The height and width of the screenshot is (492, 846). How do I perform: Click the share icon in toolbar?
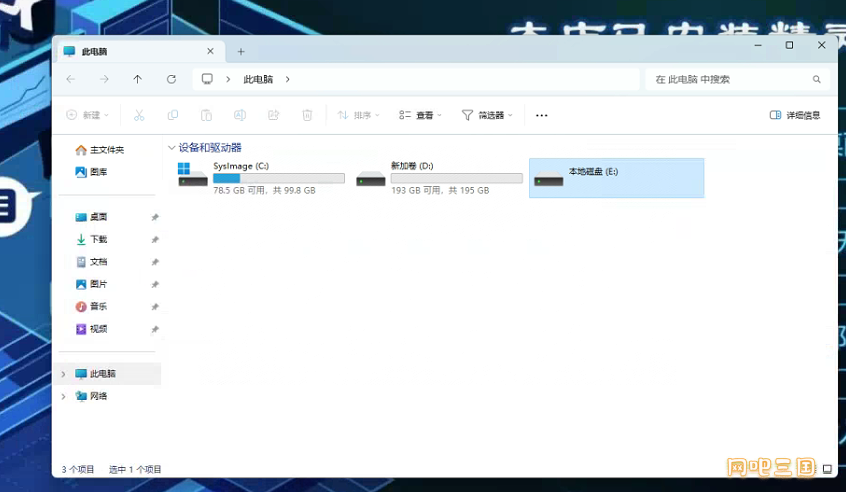[x=274, y=115]
